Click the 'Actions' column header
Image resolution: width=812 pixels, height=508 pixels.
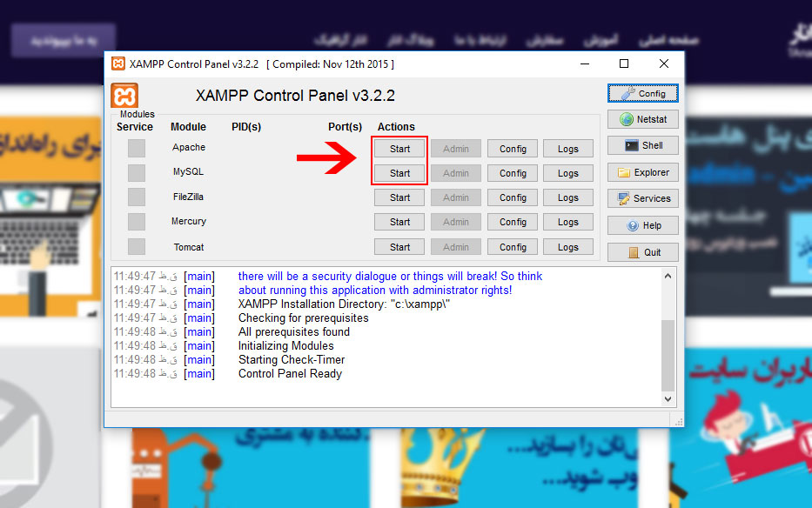point(396,127)
